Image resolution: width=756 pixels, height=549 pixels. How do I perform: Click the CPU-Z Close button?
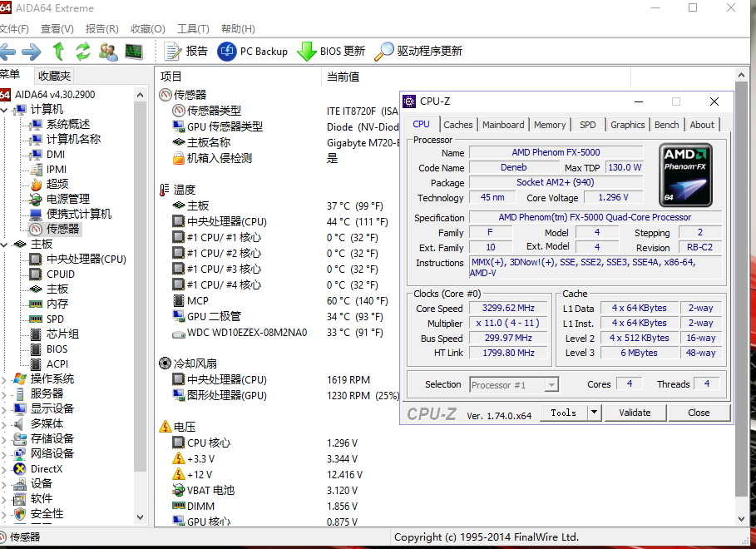(699, 413)
